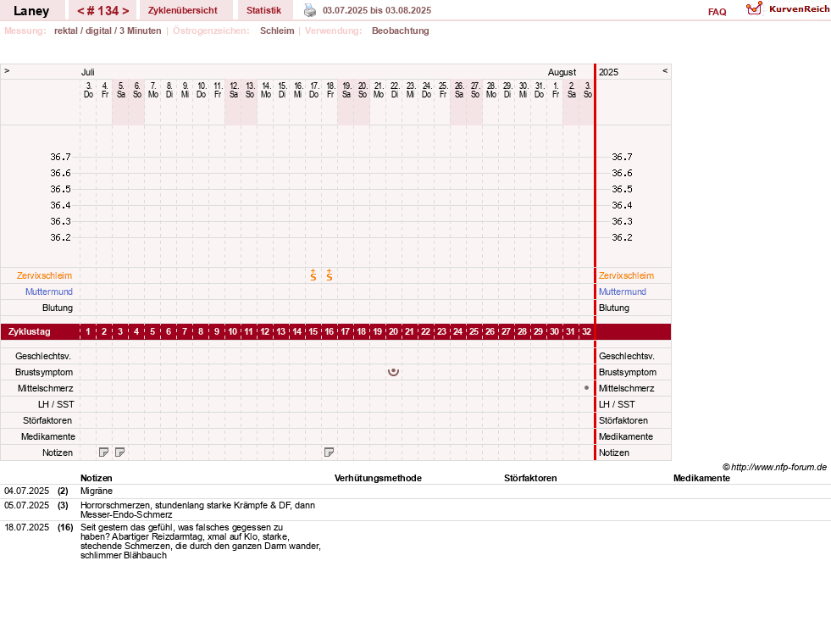
Task: Click the cycle number 134 heading
Action: tap(102, 11)
